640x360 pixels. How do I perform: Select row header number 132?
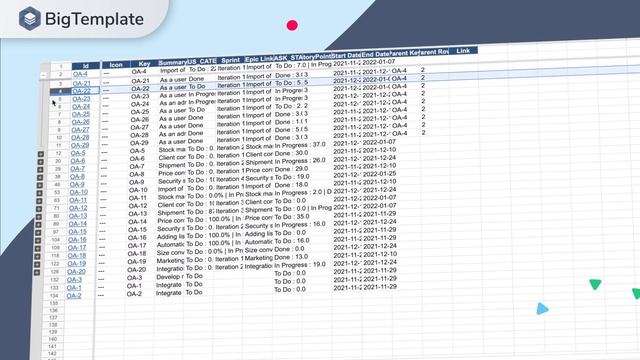[x=54, y=280]
